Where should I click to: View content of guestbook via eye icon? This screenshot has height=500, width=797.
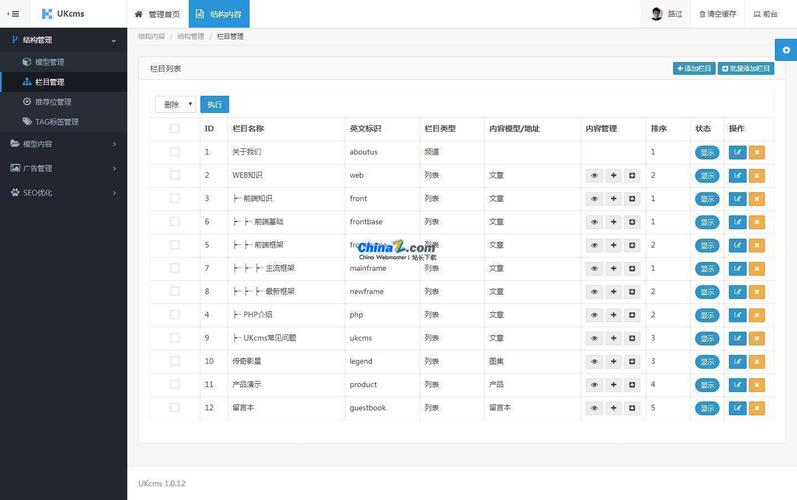click(x=594, y=408)
